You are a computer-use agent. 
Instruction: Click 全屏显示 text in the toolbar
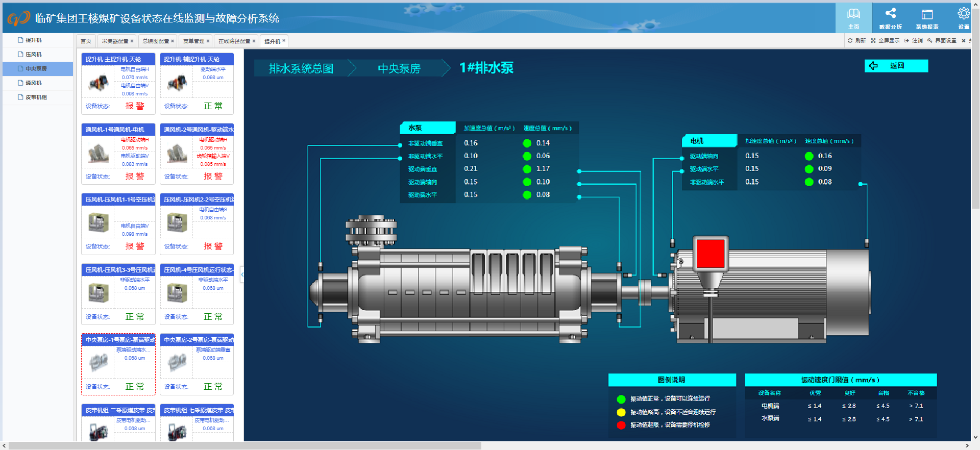(x=889, y=41)
